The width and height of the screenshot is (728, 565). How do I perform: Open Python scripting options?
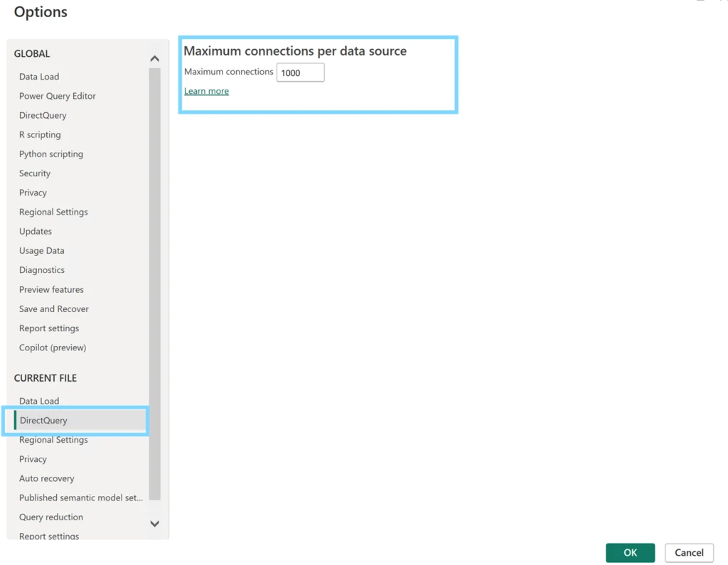pos(50,154)
